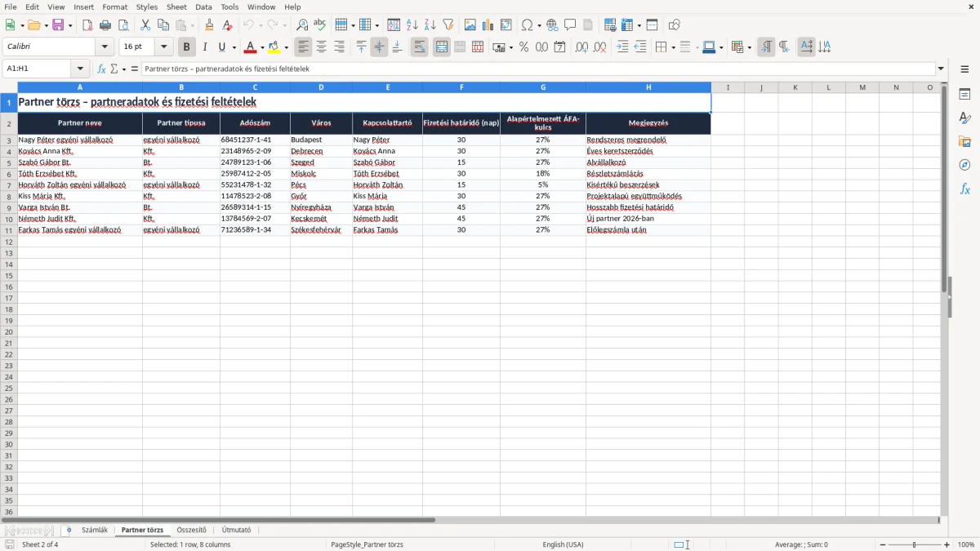Apply the yellow background highlight swatch
Viewport: 980px width, 551px height.
click(x=275, y=47)
